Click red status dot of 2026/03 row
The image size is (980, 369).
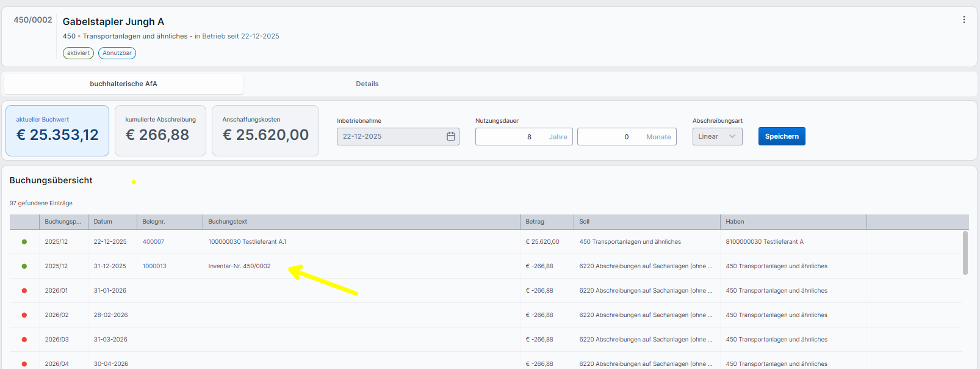click(x=24, y=340)
